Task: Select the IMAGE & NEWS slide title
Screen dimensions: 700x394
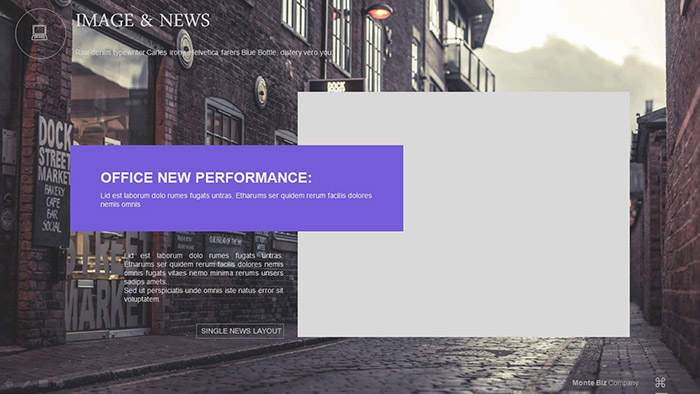Action: click(143, 20)
